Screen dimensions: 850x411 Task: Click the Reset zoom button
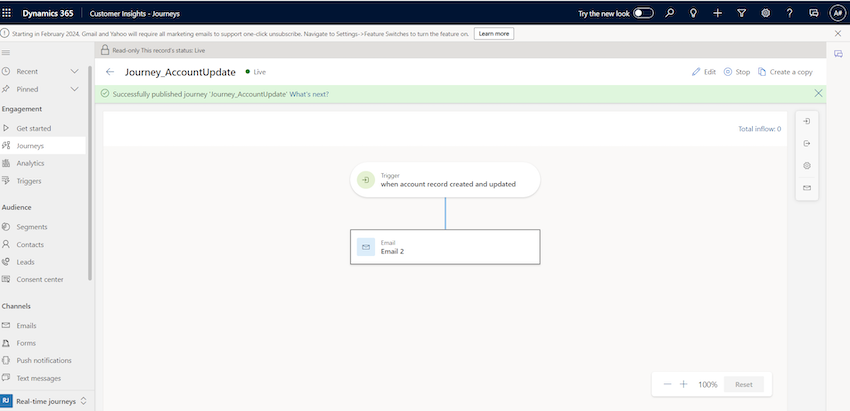coord(744,384)
